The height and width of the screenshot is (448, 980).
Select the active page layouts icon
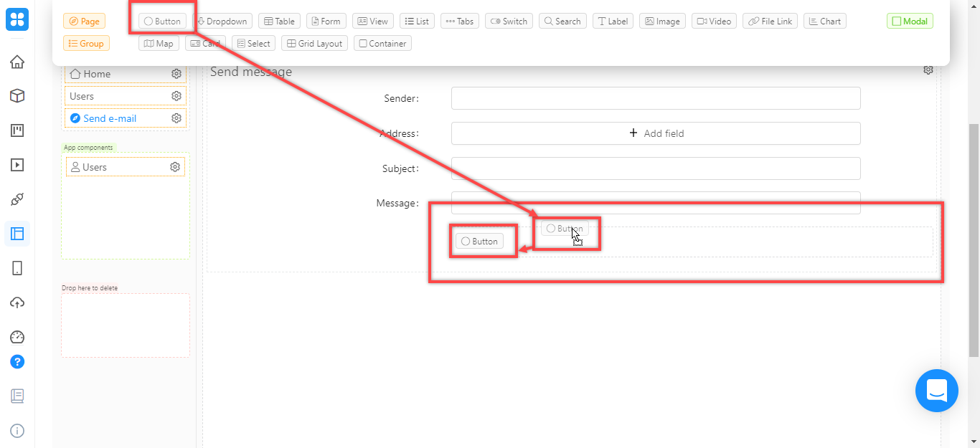pyautogui.click(x=17, y=233)
